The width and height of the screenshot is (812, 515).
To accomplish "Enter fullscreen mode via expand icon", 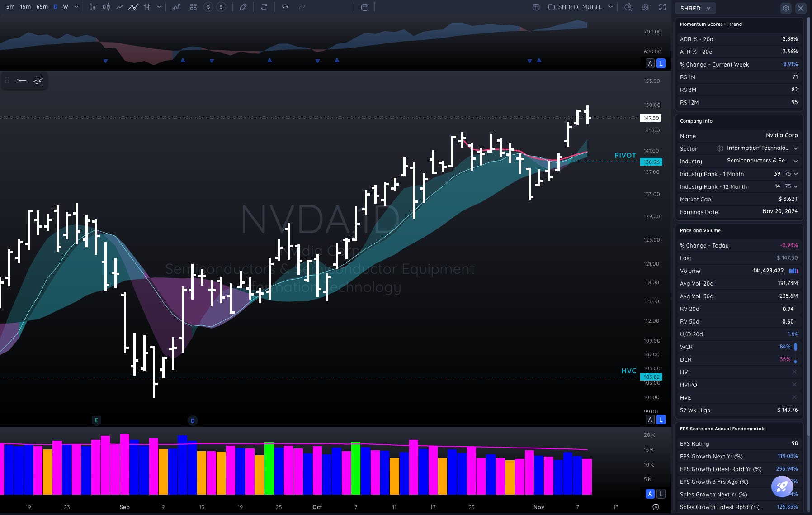I will [662, 7].
